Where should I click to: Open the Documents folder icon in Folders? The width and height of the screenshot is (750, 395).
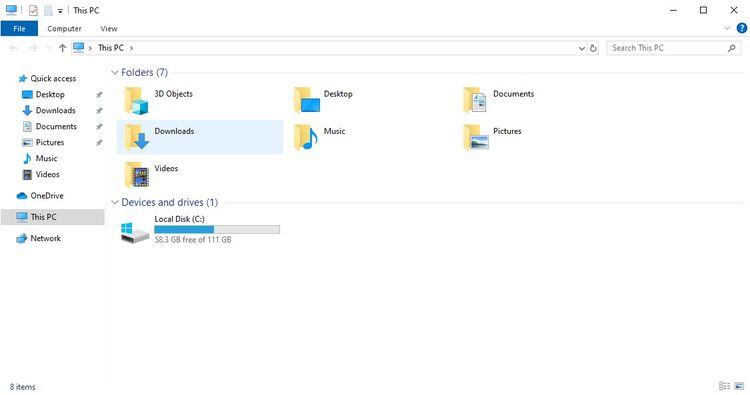point(475,100)
